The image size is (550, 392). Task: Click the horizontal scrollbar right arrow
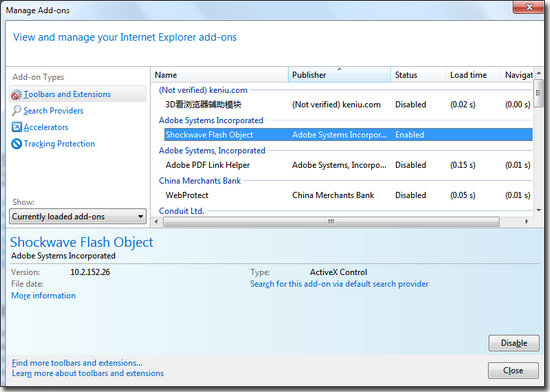pos(526,222)
